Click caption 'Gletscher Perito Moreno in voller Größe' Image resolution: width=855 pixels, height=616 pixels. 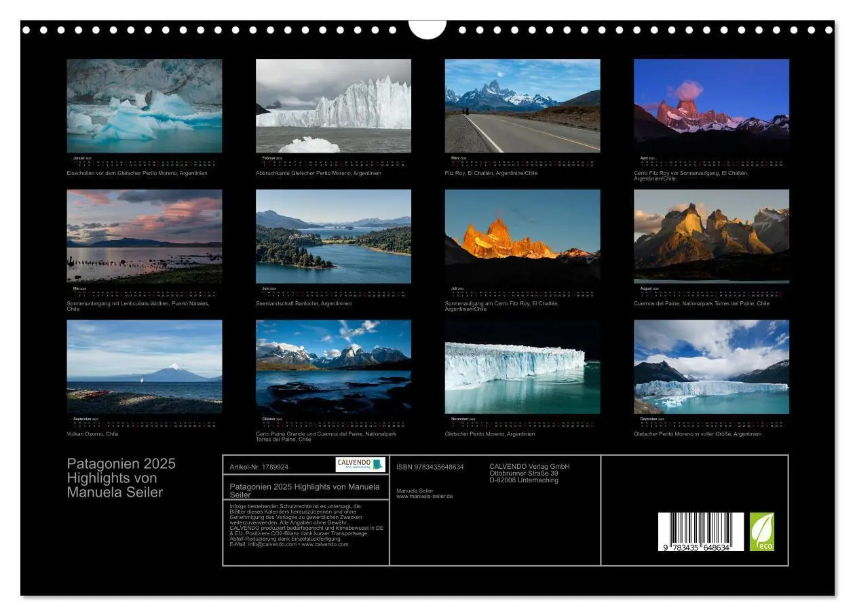pos(698,434)
